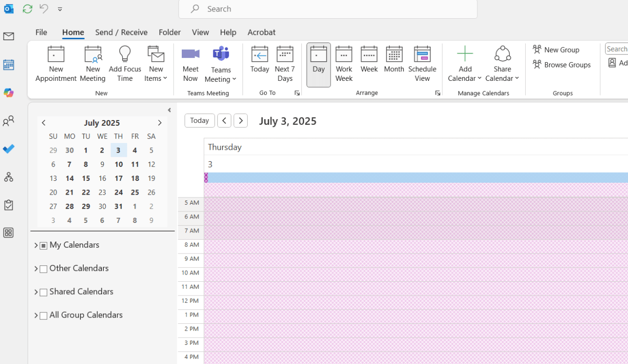628x364 pixels.
Task: Open the Teams Meeting dropdown
Action: click(220, 65)
